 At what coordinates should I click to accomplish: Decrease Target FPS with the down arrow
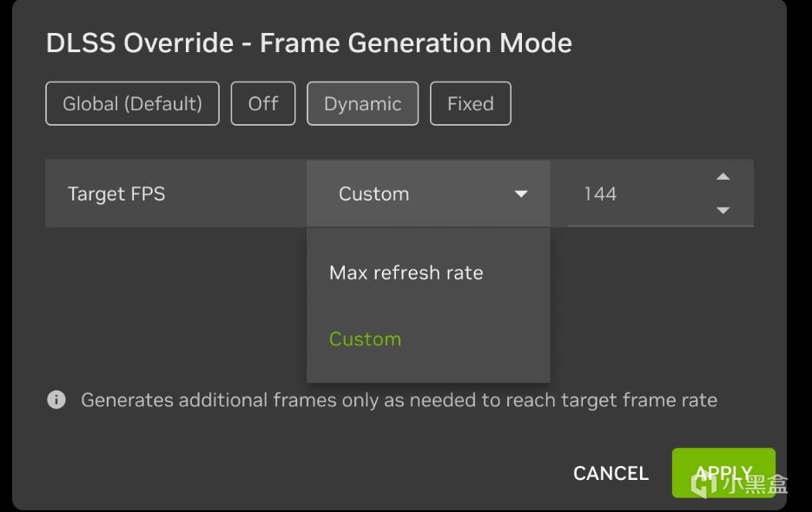pos(723,210)
